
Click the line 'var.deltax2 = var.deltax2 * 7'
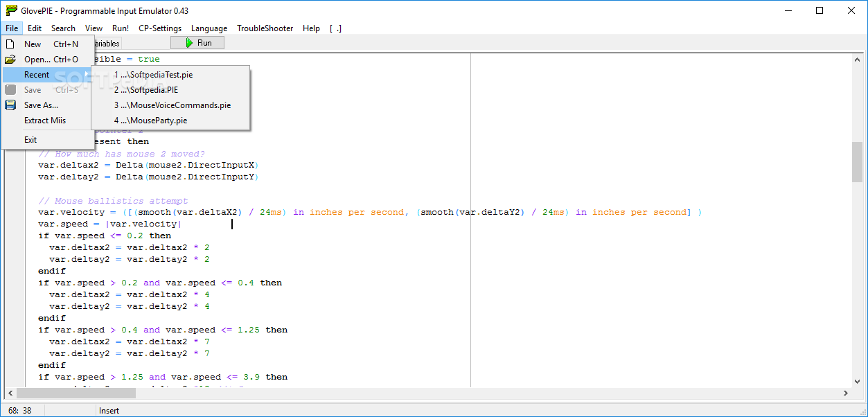point(130,341)
